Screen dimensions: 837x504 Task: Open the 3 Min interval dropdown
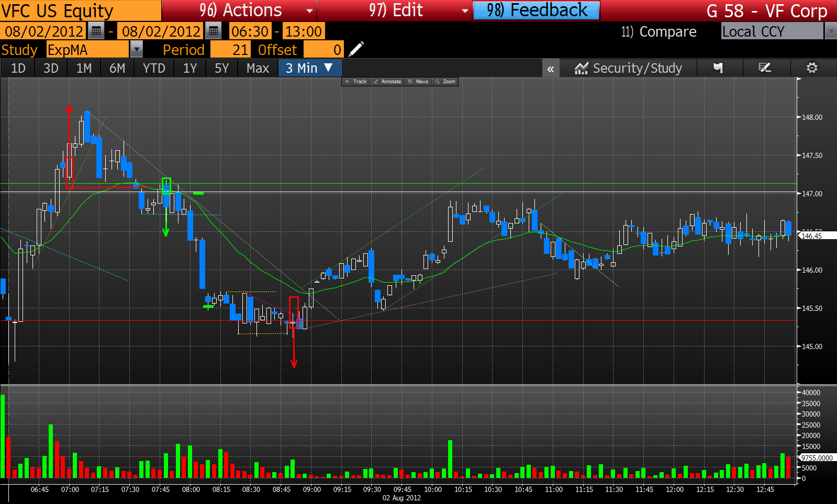310,68
